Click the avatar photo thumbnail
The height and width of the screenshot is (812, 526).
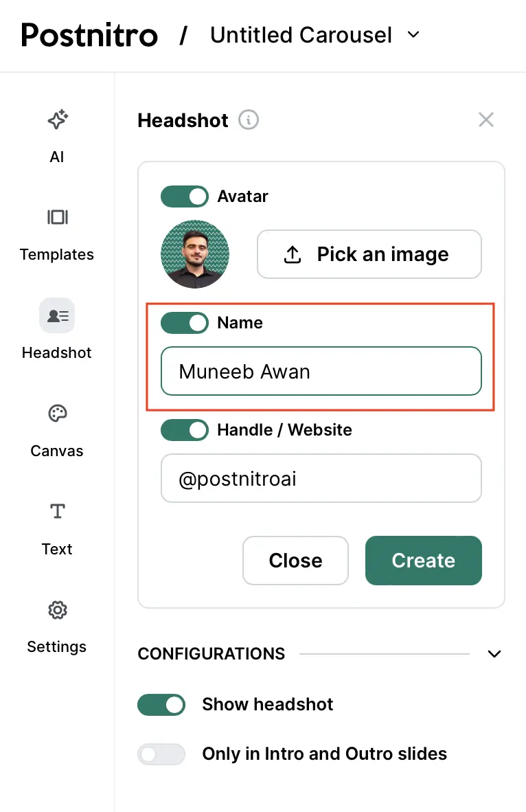point(195,254)
